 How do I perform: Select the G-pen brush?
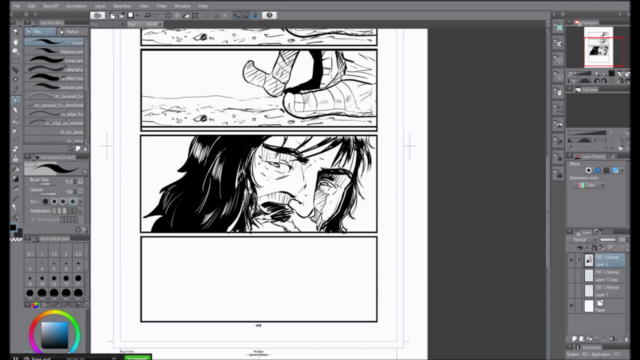click(54, 42)
